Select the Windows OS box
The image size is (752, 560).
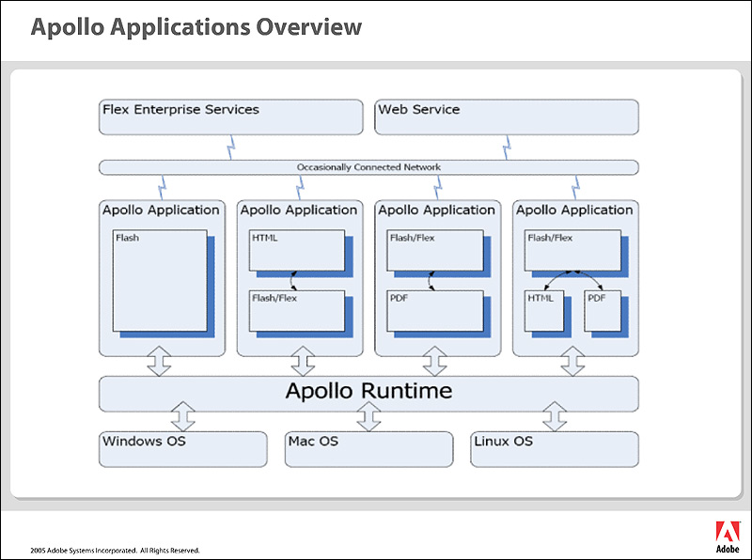(x=182, y=449)
